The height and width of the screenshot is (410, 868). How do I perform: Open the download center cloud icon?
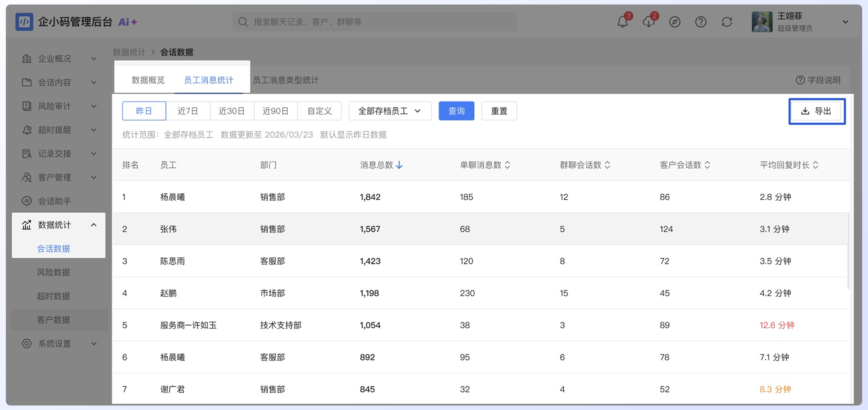648,22
